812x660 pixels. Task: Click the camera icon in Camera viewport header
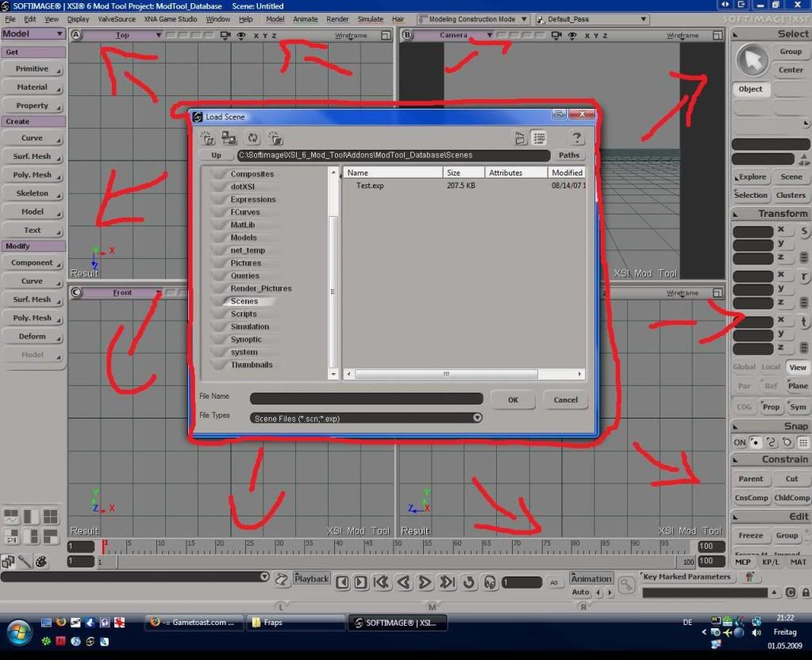[556, 35]
